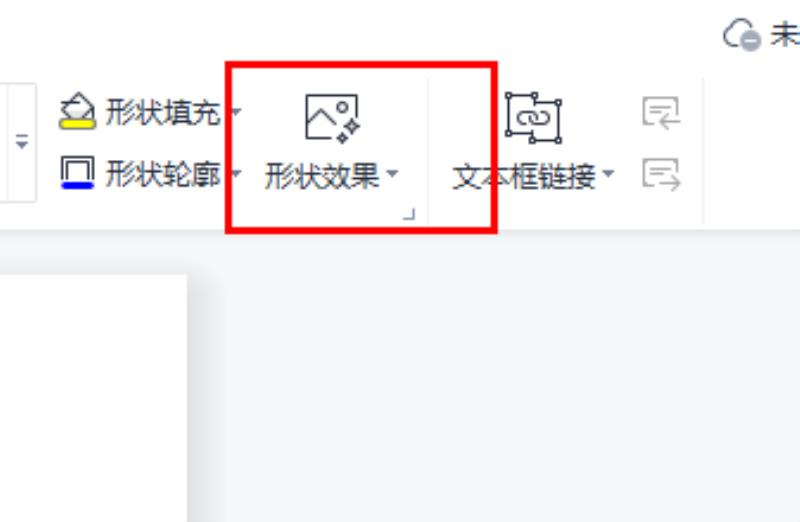Click the 形状填充 paint bucket icon

click(x=77, y=110)
